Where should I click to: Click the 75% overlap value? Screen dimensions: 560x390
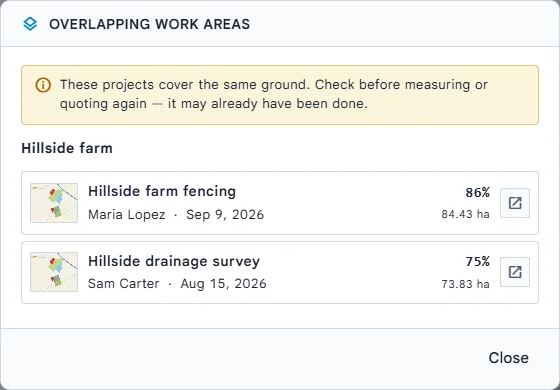[478, 262]
